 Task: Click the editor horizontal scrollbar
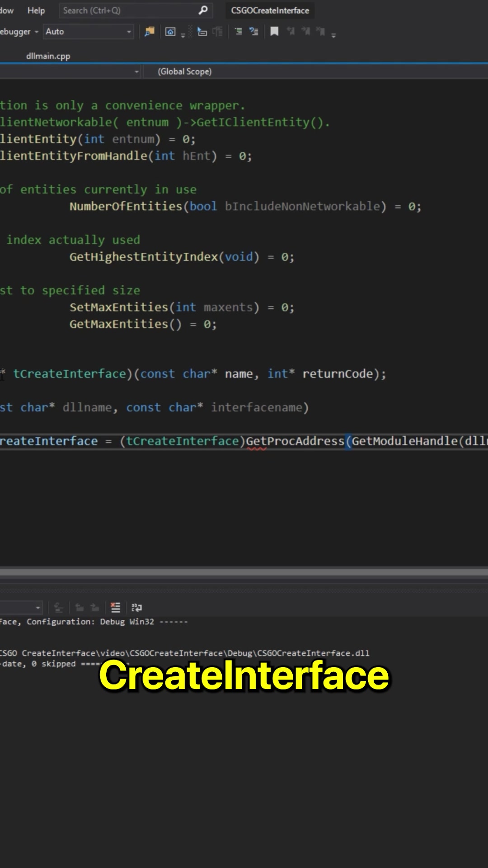click(x=244, y=572)
